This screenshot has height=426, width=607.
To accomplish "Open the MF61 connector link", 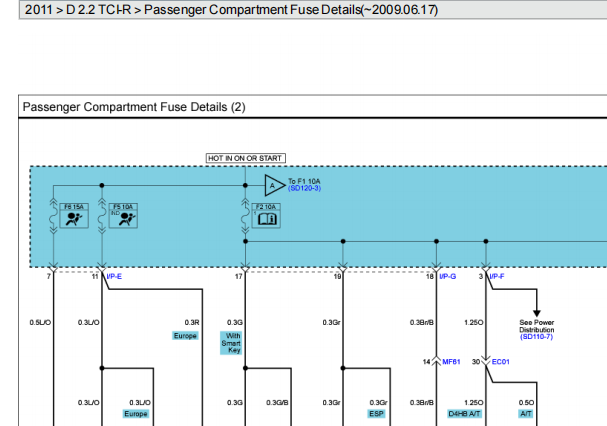I will coord(451,362).
